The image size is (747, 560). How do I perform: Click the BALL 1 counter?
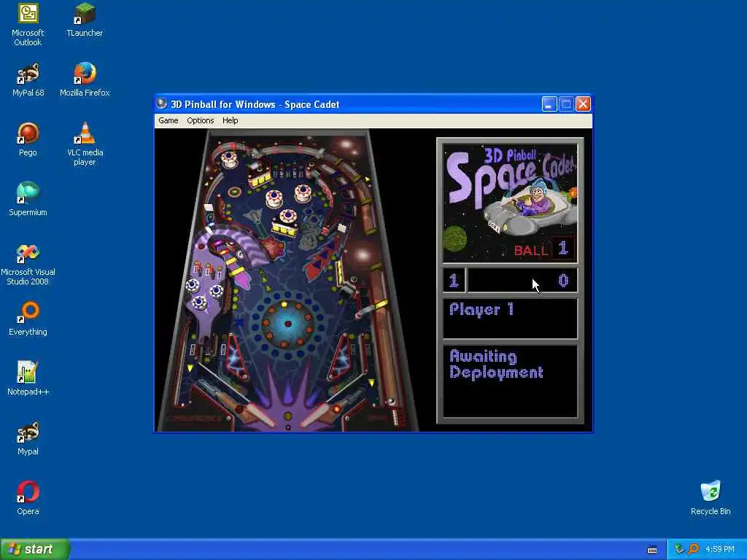[544, 249]
